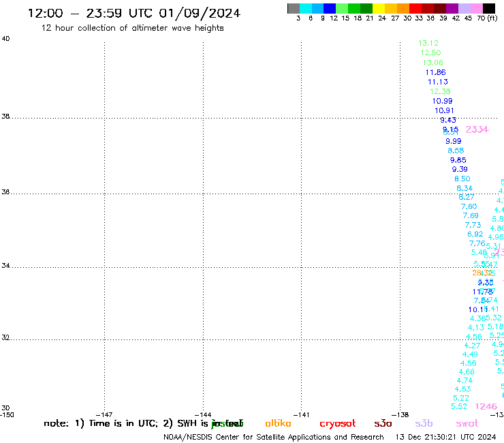Select the red 'cryosat' satellite label
This screenshot has width=504, height=443.
338,424
